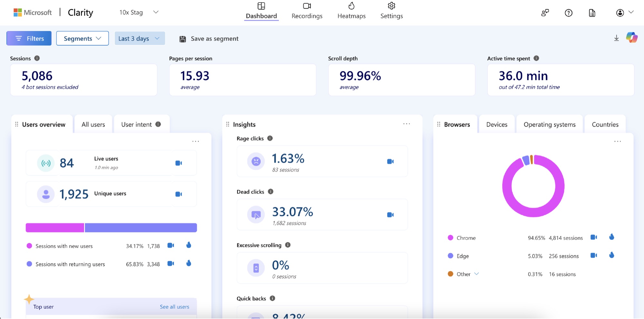Click the Edge legend color dot

[450, 256]
